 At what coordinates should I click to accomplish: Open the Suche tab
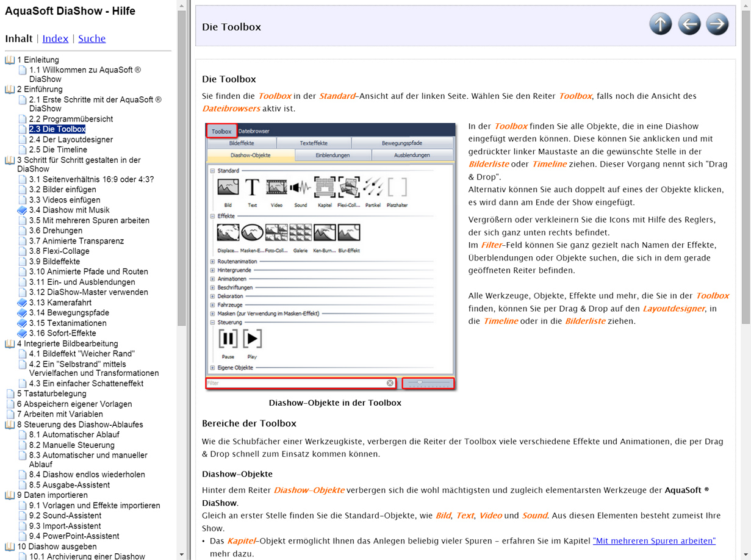92,38
